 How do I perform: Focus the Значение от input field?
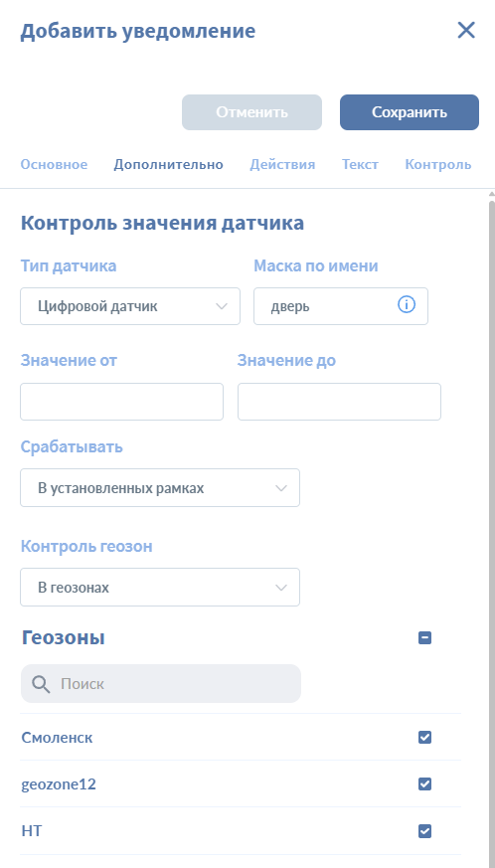point(122,402)
